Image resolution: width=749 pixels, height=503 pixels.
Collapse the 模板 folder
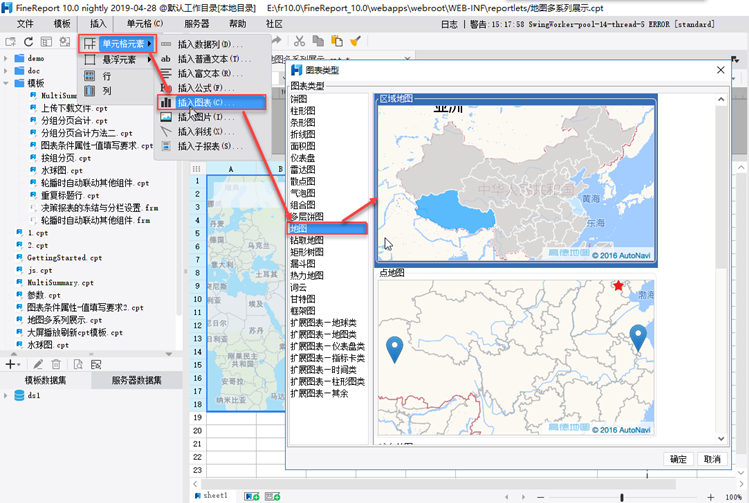point(6,83)
